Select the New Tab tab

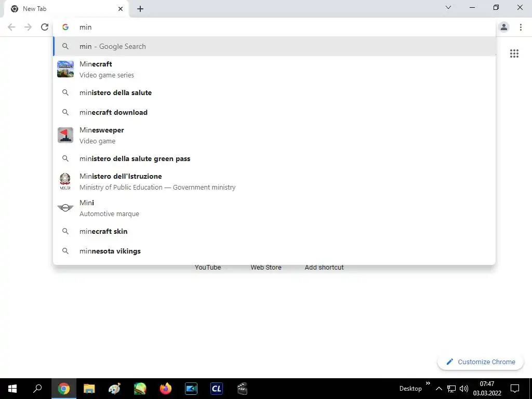(66, 9)
